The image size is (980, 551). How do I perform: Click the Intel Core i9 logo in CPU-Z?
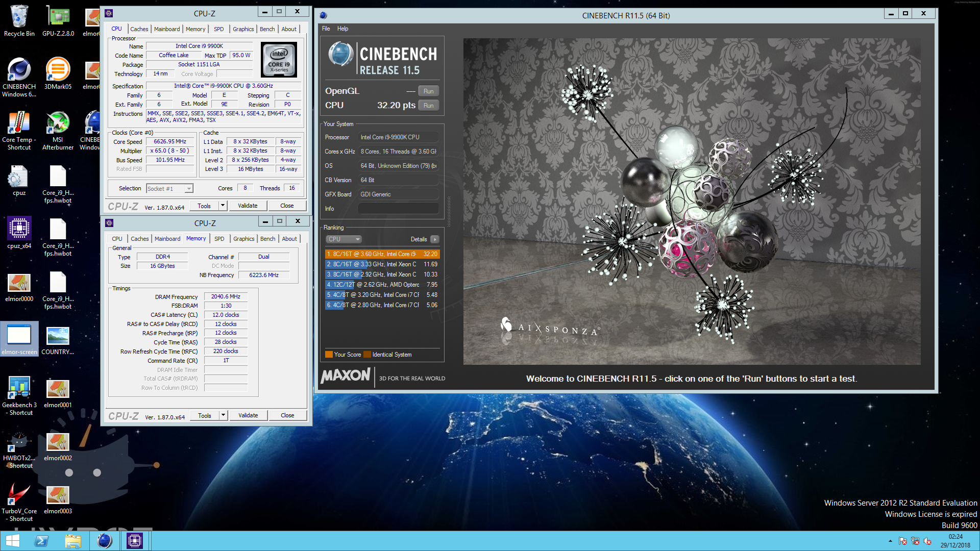tap(279, 60)
